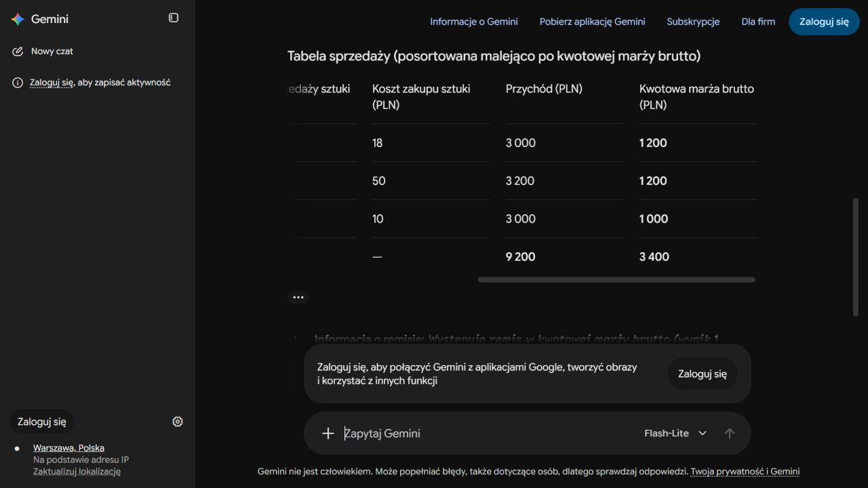Image resolution: width=868 pixels, height=488 pixels.
Task: Click the Gemini sparkle logo
Action: point(18,19)
